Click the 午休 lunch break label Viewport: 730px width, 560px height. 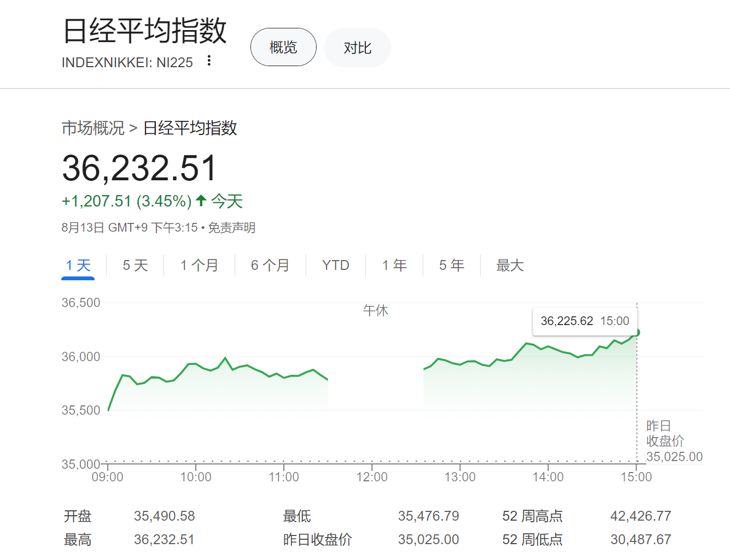(376, 310)
